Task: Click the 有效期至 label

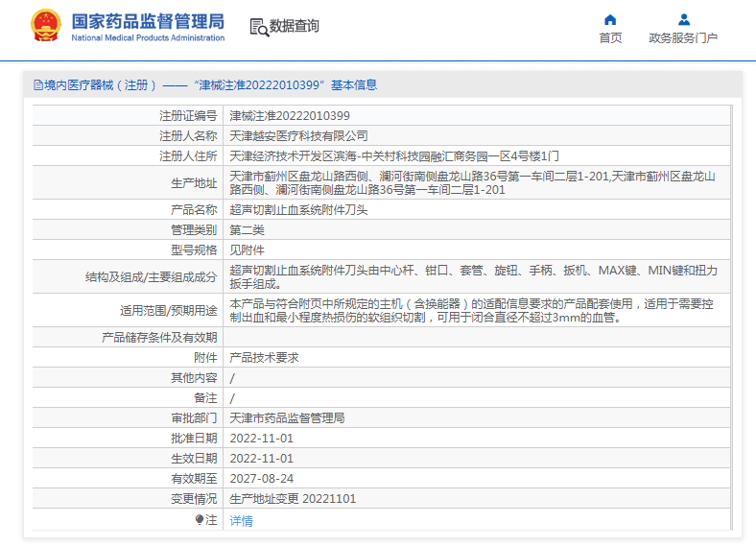Action: pyautogui.click(x=195, y=479)
